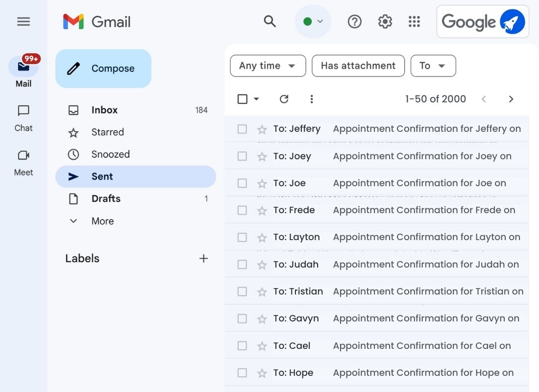Refresh the Sent mail list
The image size is (539, 392).
(284, 98)
